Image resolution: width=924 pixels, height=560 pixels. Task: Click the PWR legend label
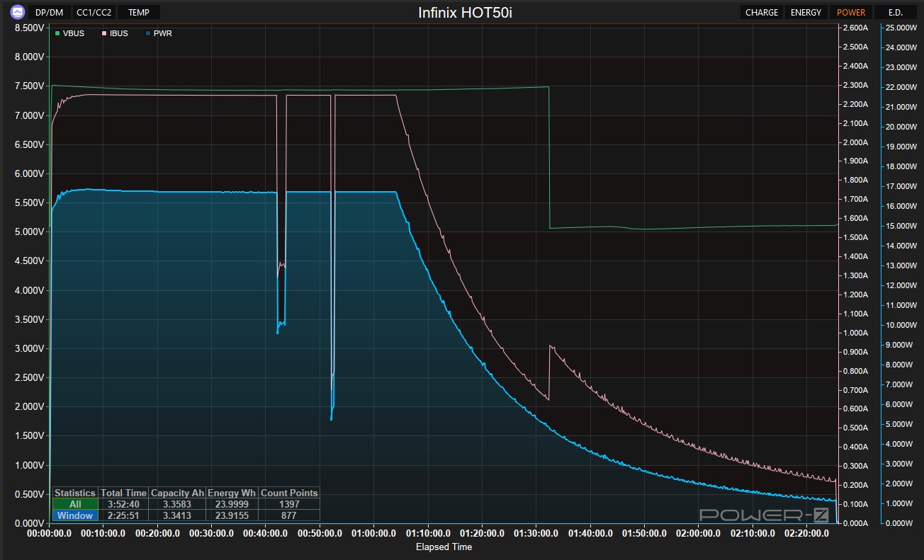point(162,33)
